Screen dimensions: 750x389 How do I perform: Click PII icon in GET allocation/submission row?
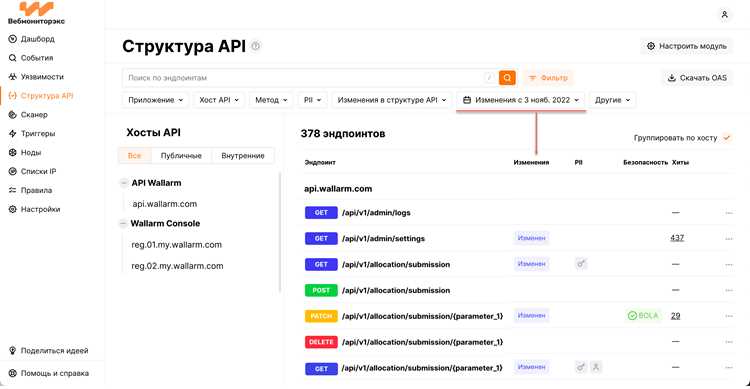click(x=581, y=263)
